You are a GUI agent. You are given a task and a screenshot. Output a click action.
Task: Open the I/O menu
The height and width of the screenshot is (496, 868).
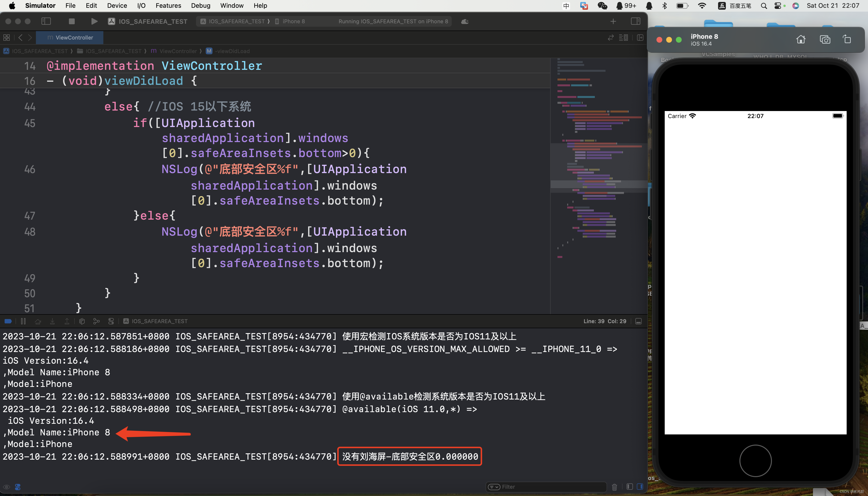(141, 5)
